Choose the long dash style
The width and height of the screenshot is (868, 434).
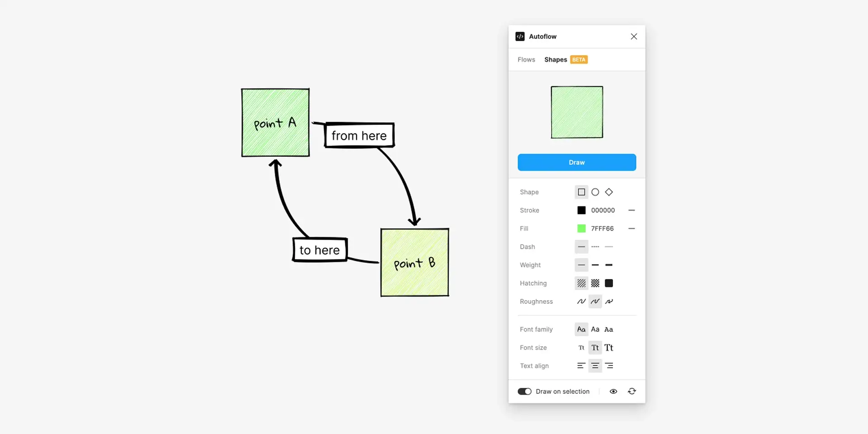[x=609, y=247]
